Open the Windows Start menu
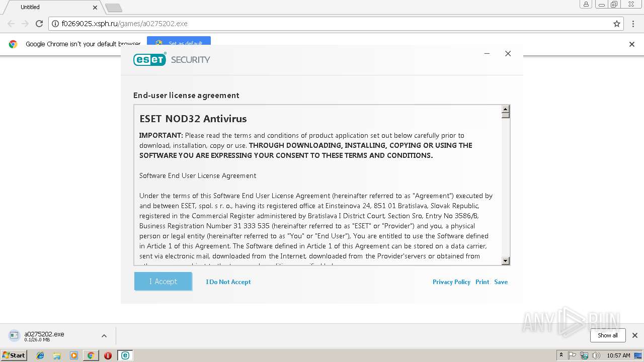 (x=14, y=355)
